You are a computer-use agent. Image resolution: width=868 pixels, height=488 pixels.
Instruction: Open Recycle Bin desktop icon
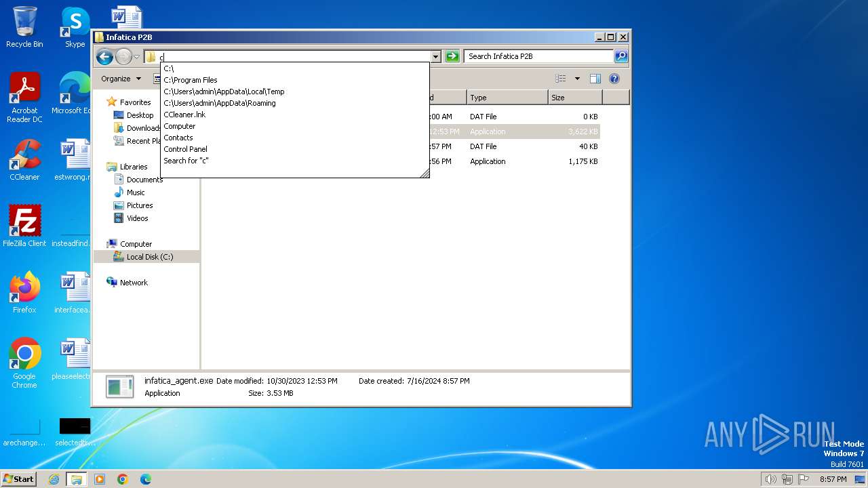pos(24,27)
